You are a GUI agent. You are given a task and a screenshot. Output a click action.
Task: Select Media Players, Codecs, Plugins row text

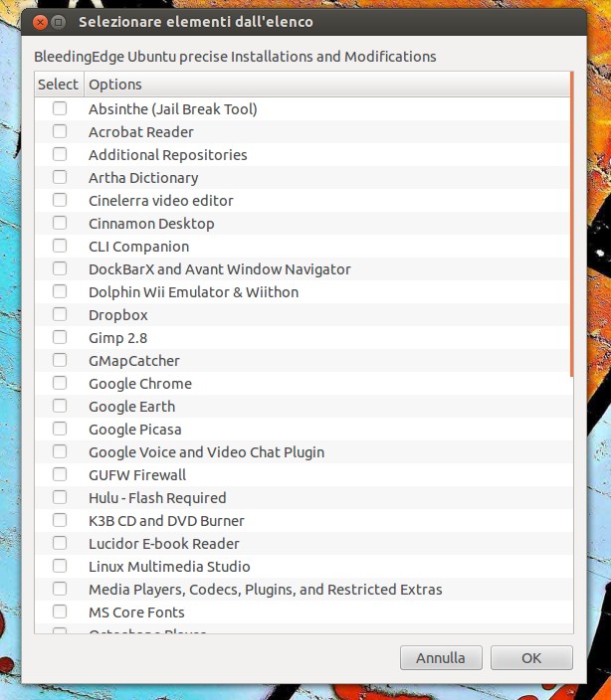[x=266, y=590]
